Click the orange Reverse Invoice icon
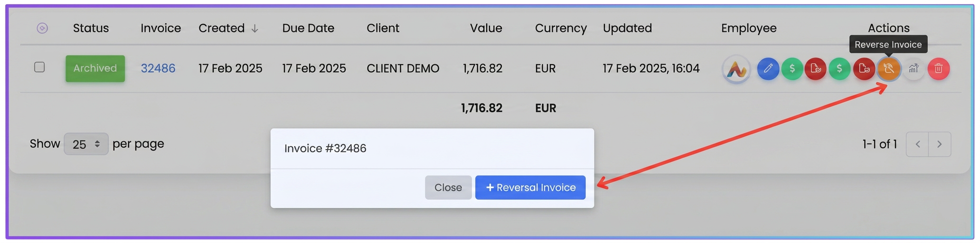 (889, 69)
